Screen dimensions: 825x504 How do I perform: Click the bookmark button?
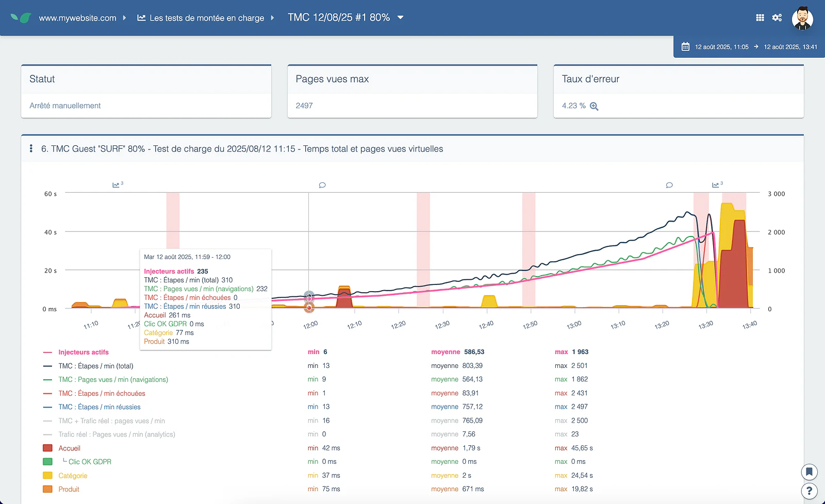click(809, 472)
